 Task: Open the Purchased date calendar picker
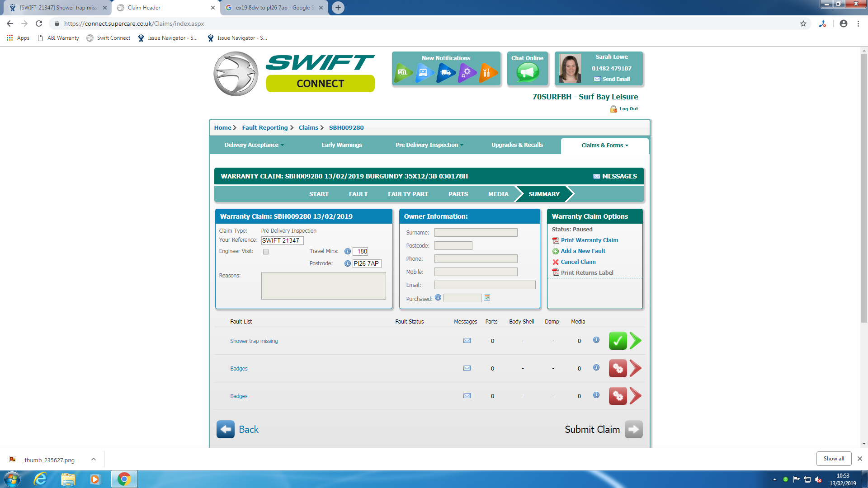tap(487, 298)
